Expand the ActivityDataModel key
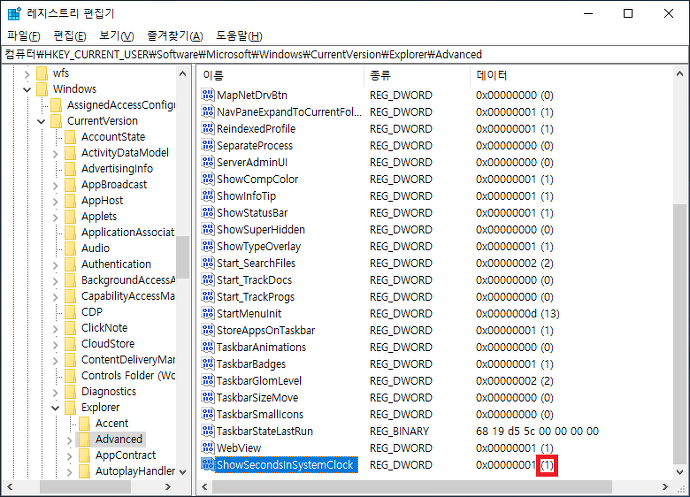The height and width of the screenshot is (497, 690). coord(55,153)
